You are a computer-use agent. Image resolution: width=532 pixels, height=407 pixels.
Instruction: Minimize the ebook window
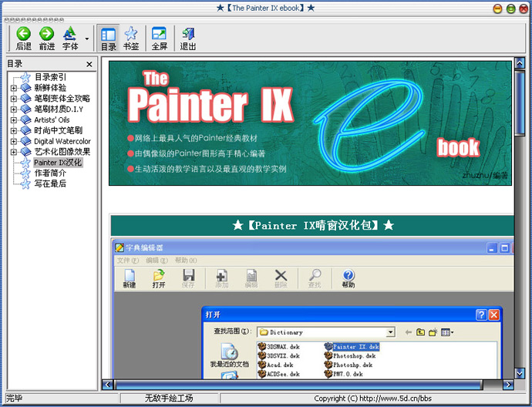498,8
